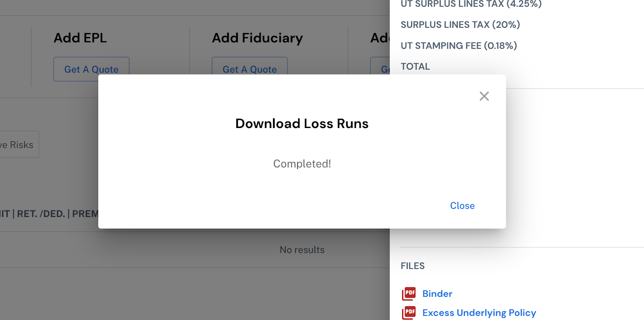Click the Add EPL heading
Screen dimensions: 644x320
click(80, 38)
